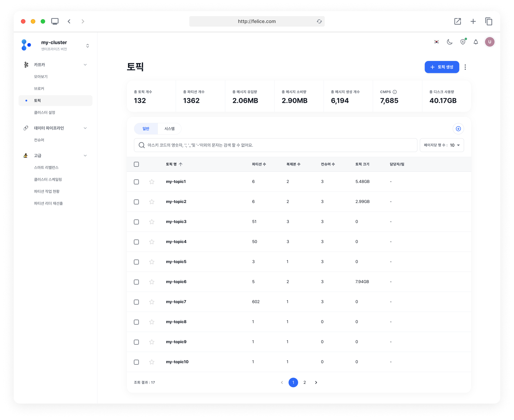Click the CMPS info icon
The height and width of the screenshot is (420, 514).
(395, 92)
